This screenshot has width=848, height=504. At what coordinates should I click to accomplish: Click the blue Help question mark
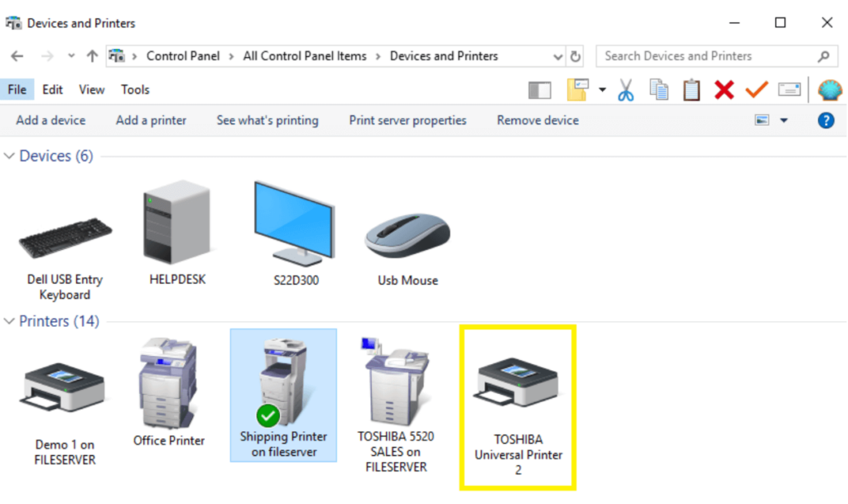(826, 121)
